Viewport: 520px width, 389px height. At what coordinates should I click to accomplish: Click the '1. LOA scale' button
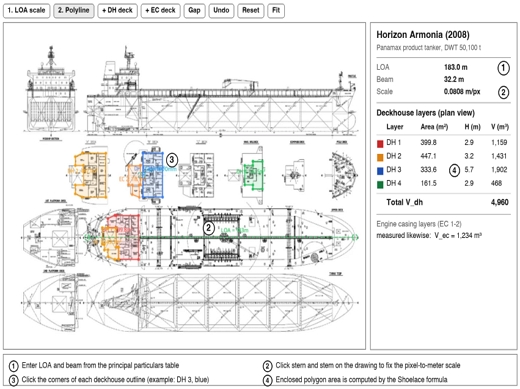point(26,11)
